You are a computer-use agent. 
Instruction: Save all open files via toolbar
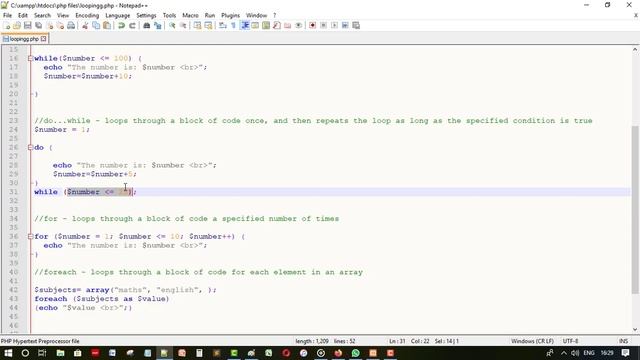coord(38,25)
